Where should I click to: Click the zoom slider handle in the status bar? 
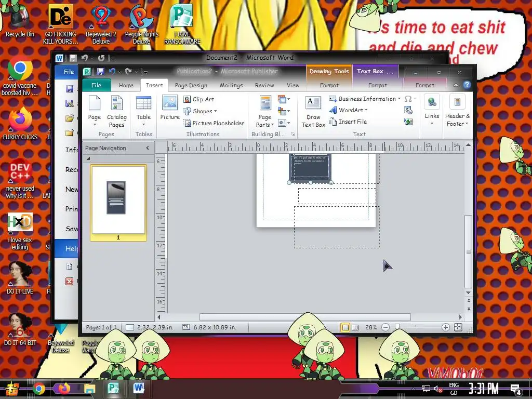[x=396, y=327]
